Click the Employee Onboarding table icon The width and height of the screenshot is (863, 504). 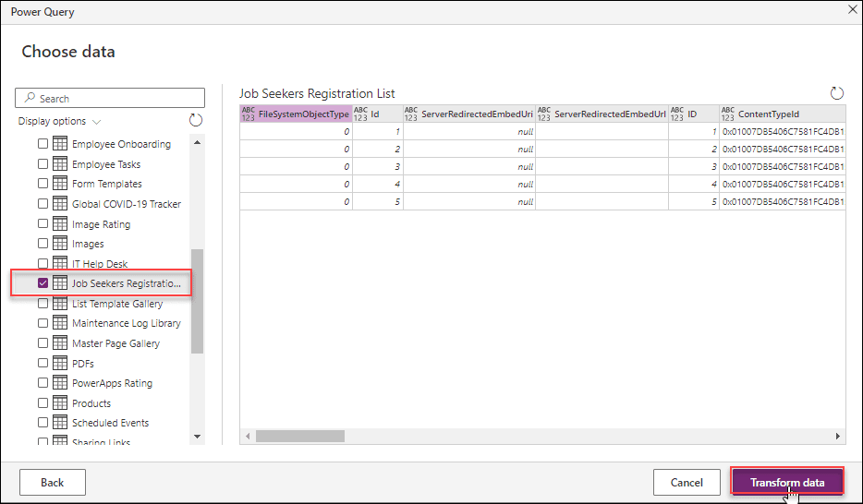click(x=60, y=143)
